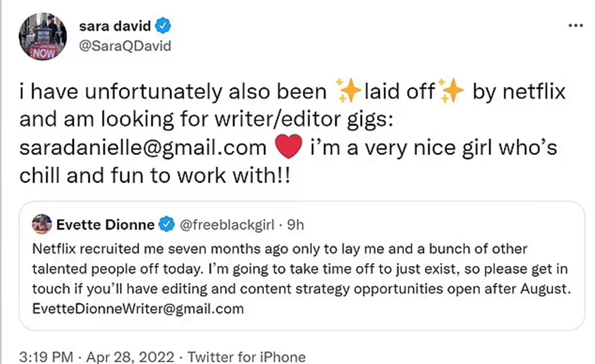Open the three-dot more options menu
The width and height of the screenshot is (595, 364).
576,26
